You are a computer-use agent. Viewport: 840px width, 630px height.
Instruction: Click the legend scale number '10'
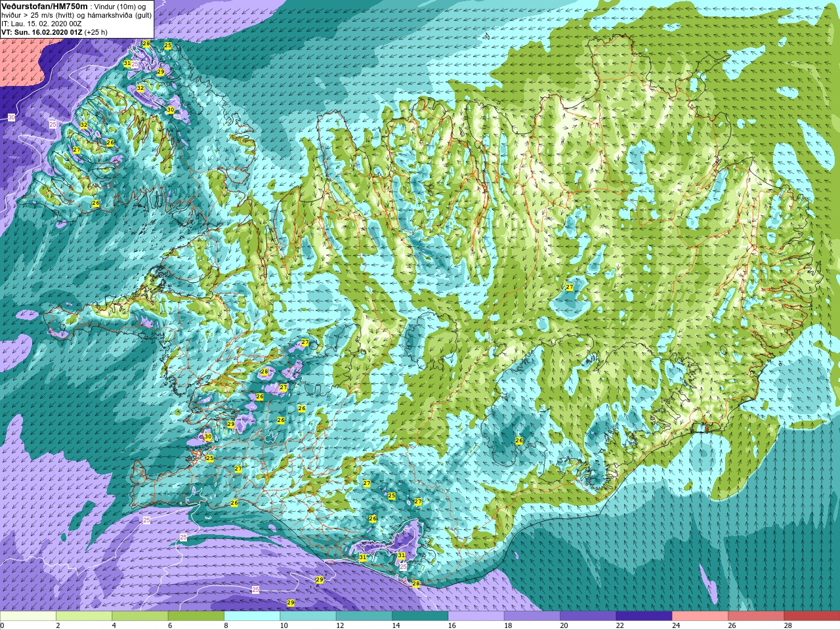tap(284, 625)
